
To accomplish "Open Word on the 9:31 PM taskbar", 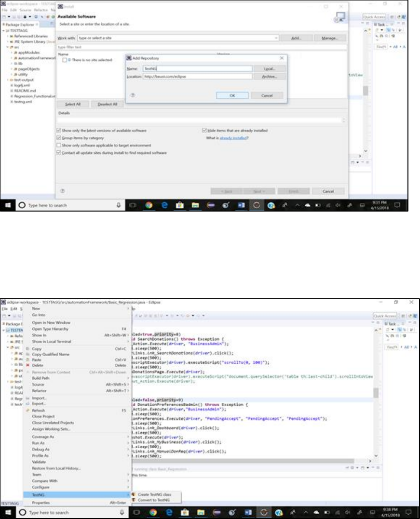I will [241, 205].
